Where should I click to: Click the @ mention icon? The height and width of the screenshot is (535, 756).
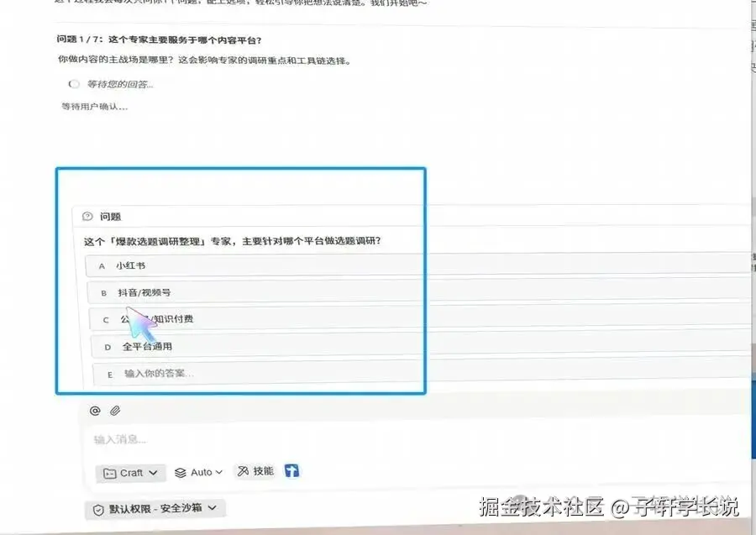pos(95,411)
